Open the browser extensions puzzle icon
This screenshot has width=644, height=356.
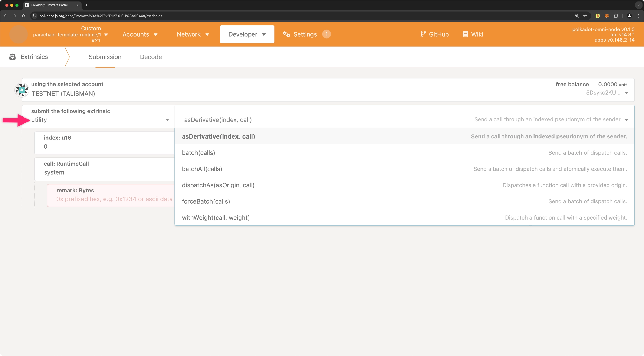tap(616, 16)
